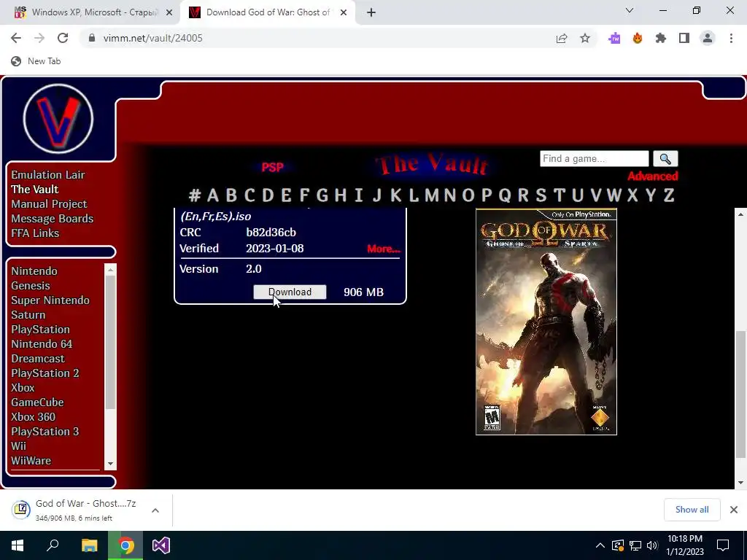Select Xbox 360 in the console list
The width and height of the screenshot is (747, 560).
click(x=34, y=416)
